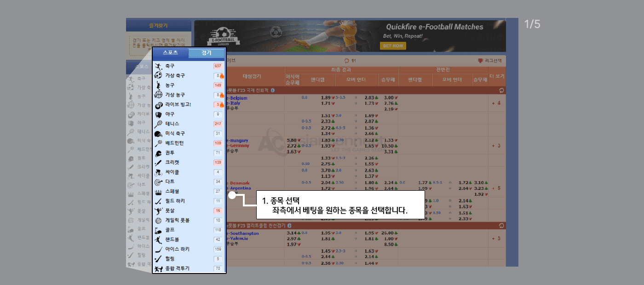Select the 골프 golf icon
Screen dimensions: 644x285
[158, 230]
